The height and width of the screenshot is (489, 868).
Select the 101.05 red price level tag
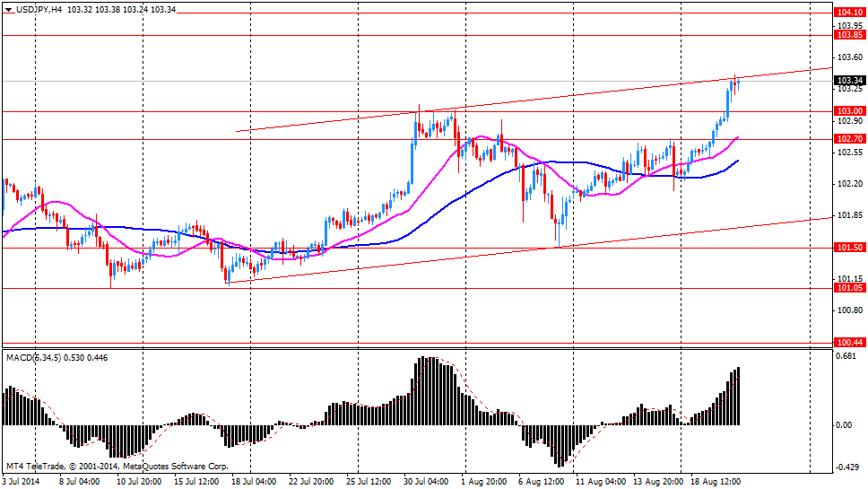(x=848, y=288)
